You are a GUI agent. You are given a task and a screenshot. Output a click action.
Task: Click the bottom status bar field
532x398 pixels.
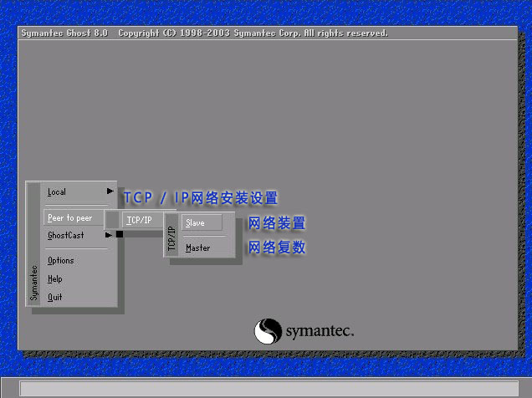(x=269, y=388)
